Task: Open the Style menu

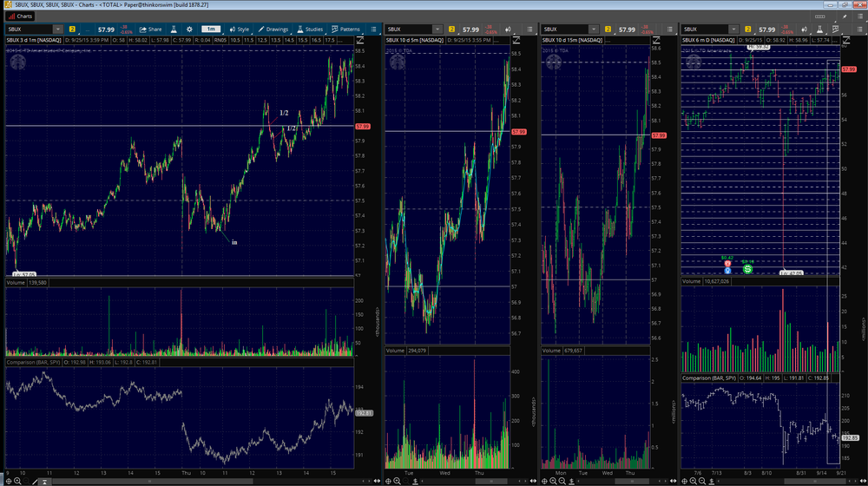Action: click(240, 30)
